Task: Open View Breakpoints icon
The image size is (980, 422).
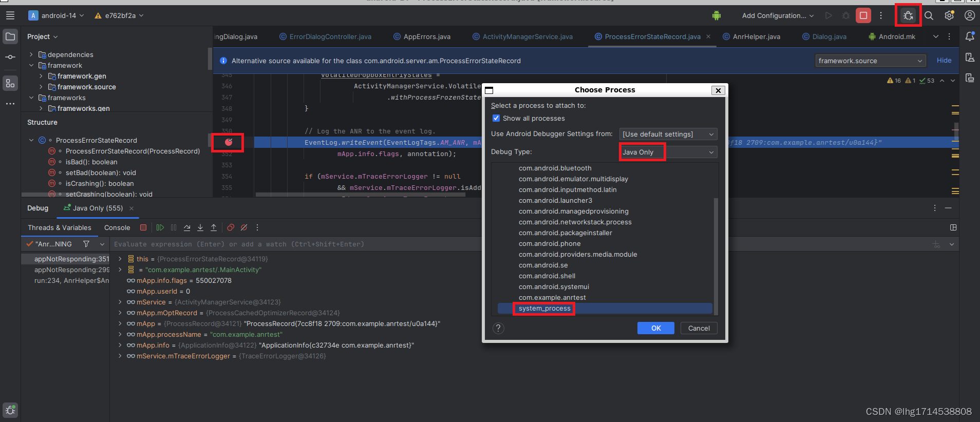Action: tap(231, 227)
